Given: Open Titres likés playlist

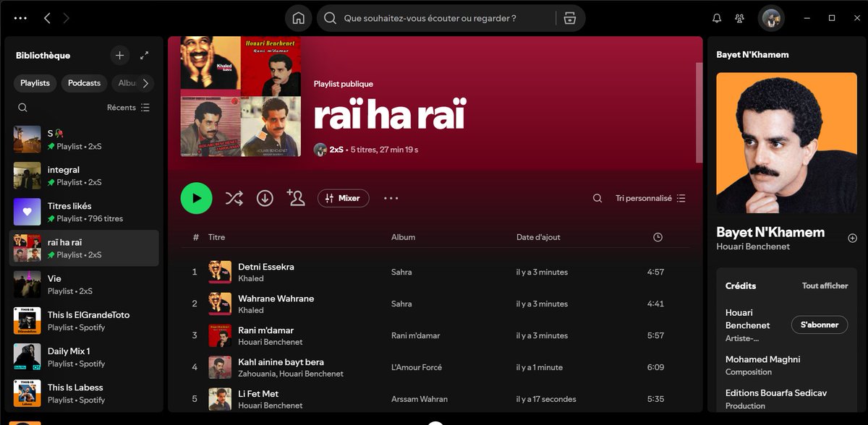Looking at the screenshot, I should coord(84,212).
